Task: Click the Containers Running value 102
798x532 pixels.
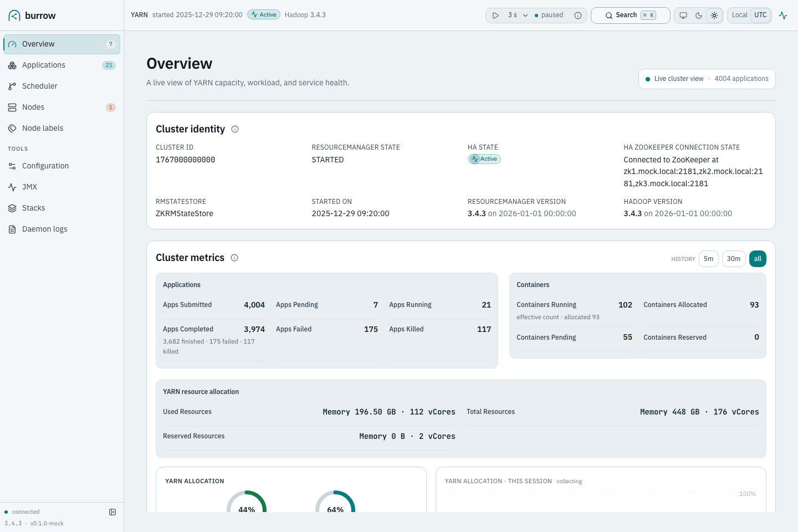Action: tap(626, 305)
